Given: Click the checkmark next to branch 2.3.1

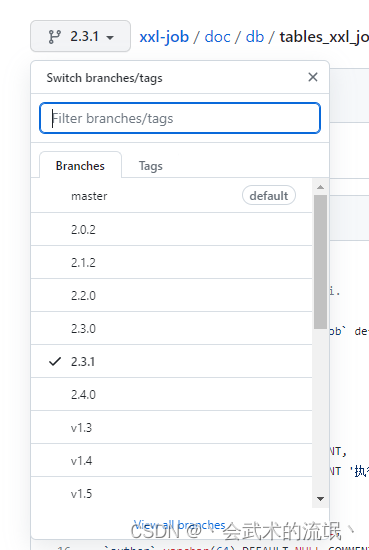Looking at the screenshot, I should tap(55, 361).
